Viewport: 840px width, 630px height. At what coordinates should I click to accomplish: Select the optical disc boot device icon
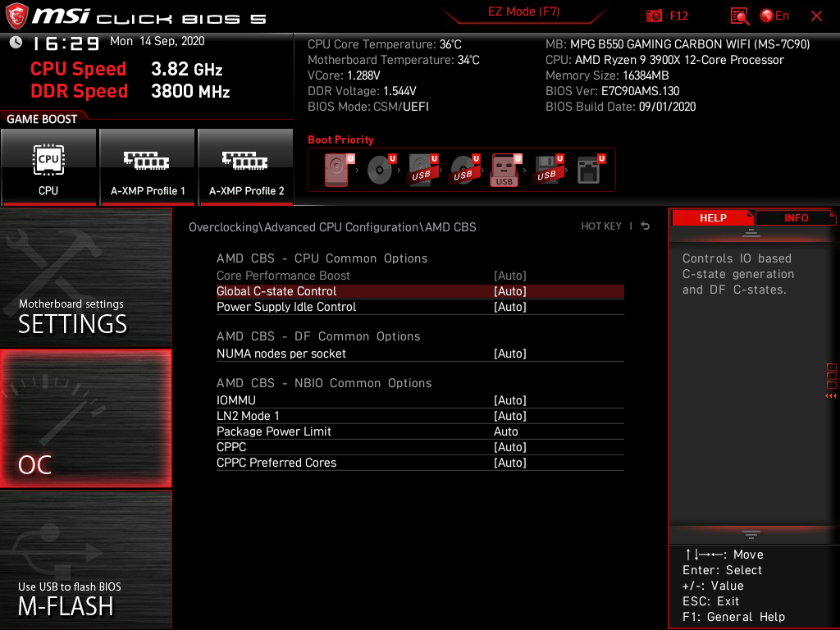[x=381, y=170]
